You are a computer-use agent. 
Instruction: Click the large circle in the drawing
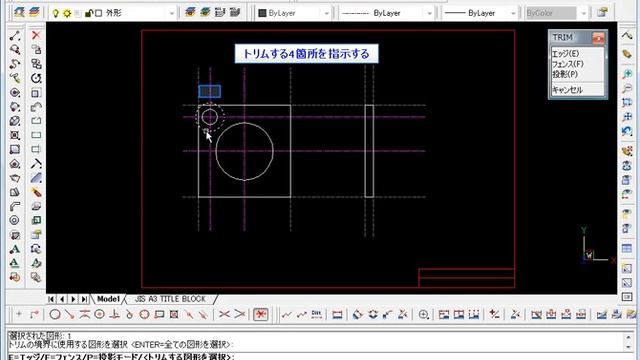pyautogui.click(x=244, y=151)
